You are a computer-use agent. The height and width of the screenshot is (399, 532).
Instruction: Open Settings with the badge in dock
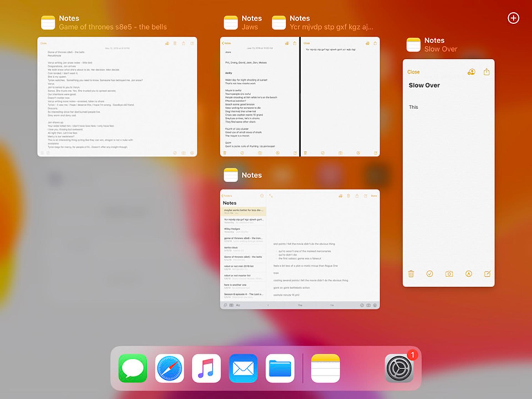pyautogui.click(x=399, y=368)
